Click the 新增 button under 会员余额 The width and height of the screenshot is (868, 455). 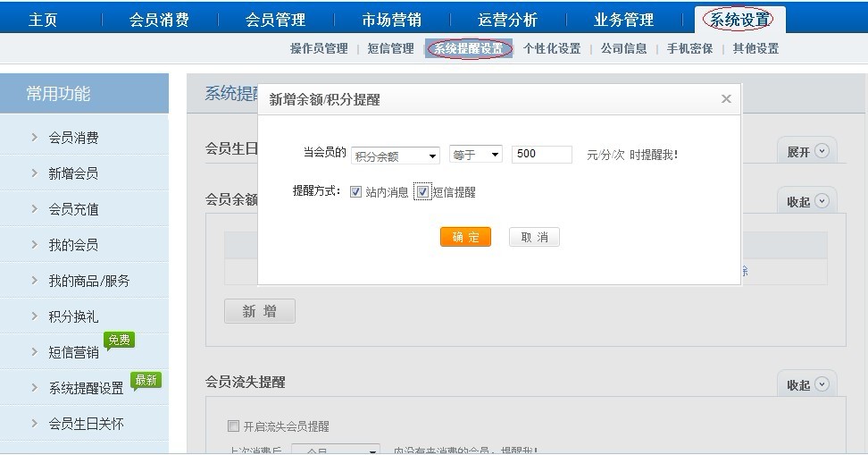click(259, 311)
